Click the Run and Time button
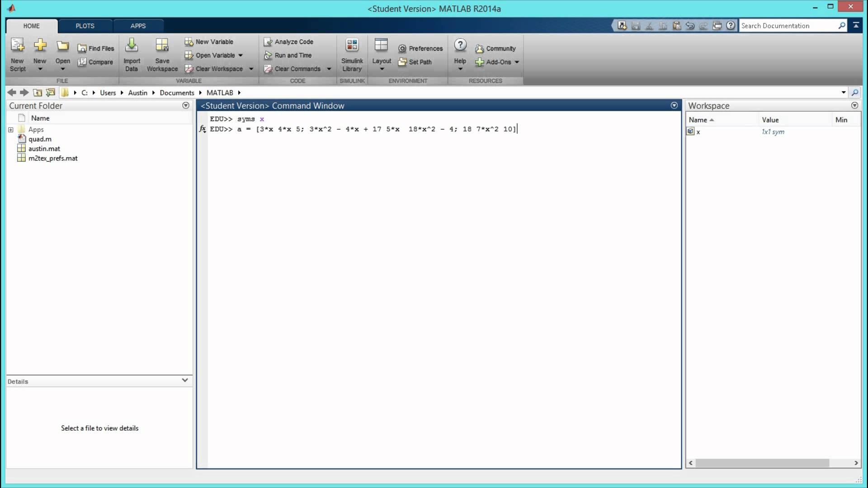Viewport: 868px width, 488px height. click(288, 55)
